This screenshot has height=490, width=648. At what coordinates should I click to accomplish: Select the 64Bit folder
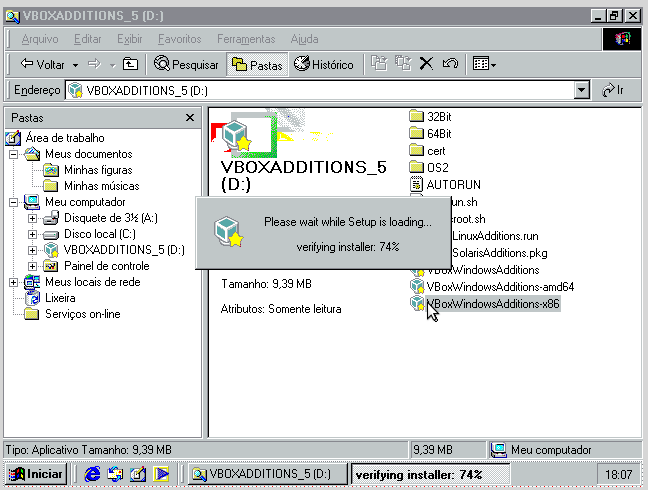point(439,134)
